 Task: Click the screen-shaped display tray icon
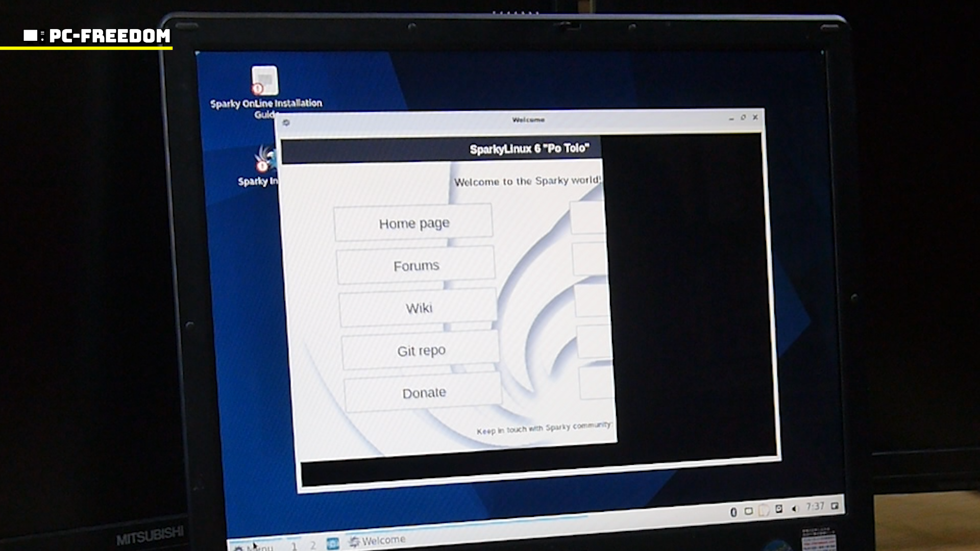click(x=748, y=511)
